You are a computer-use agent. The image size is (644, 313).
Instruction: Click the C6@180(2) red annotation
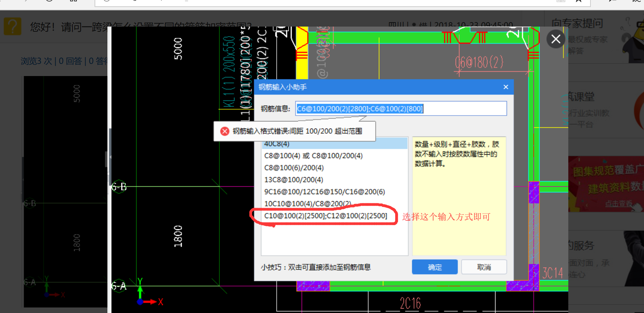pos(479,62)
